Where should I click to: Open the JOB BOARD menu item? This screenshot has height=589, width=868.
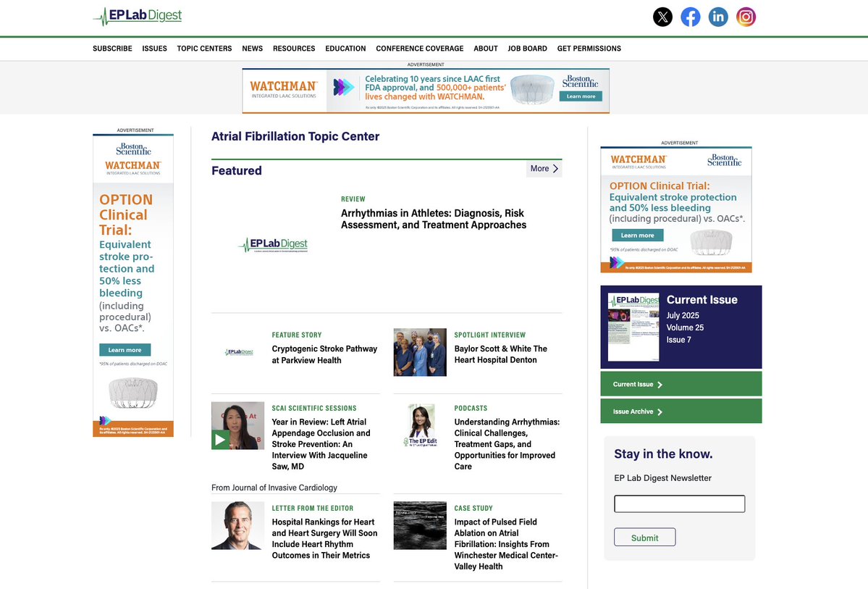click(527, 49)
